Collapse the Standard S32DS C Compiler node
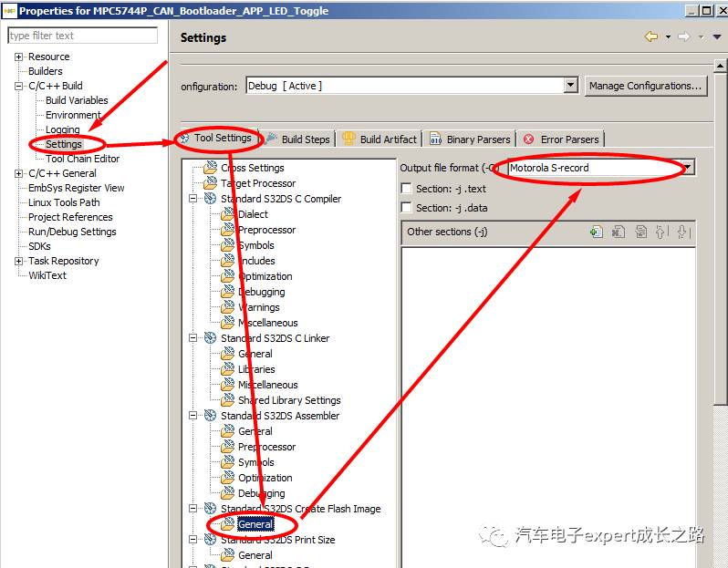Image resolution: width=728 pixels, height=568 pixels. pos(192,199)
